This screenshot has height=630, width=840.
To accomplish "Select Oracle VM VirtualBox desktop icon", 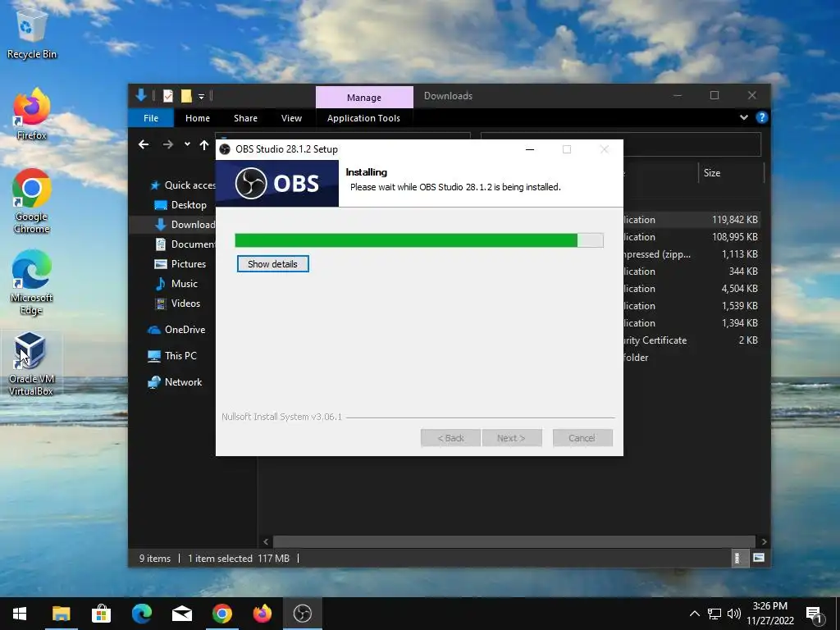I will coord(31,364).
